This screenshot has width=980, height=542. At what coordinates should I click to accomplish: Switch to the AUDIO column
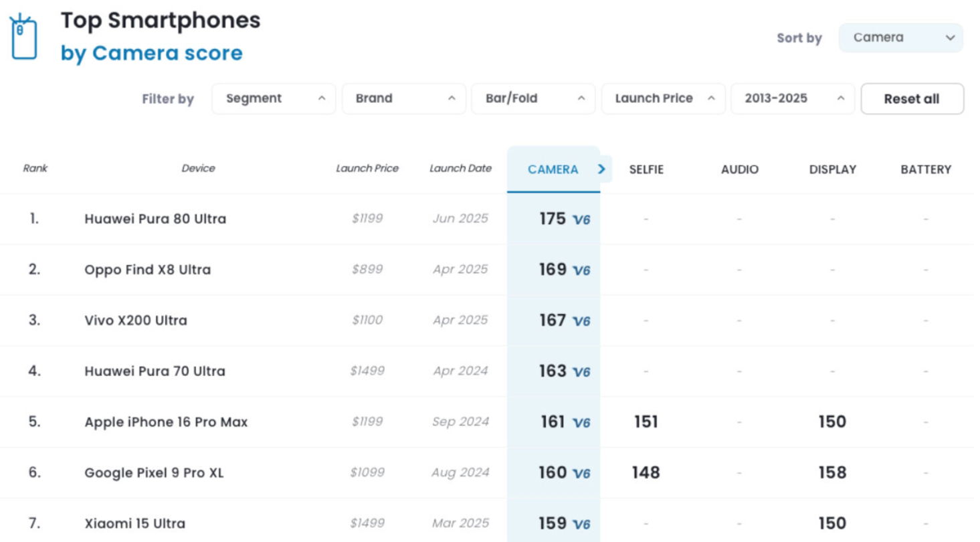click(x=740, y=170)
